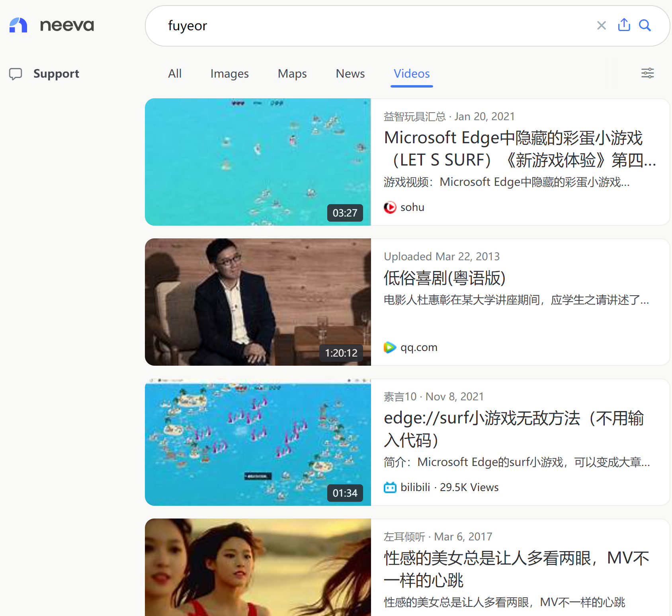Open the edge://surf小游戏无敌方法 video title
This screenshot has height=616, width=672.
point(514,429)
